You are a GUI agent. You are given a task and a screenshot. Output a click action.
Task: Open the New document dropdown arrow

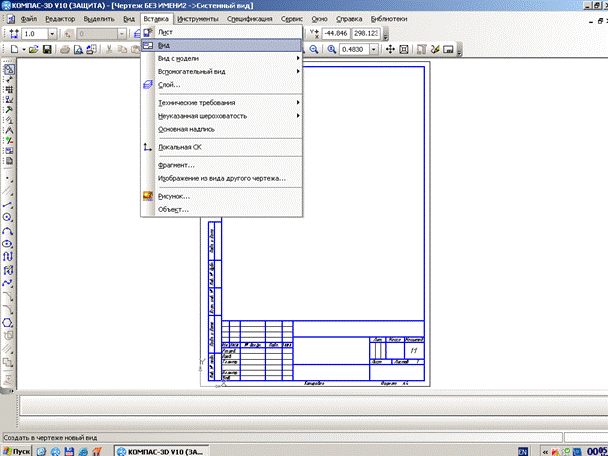click(x=24, y=50)
